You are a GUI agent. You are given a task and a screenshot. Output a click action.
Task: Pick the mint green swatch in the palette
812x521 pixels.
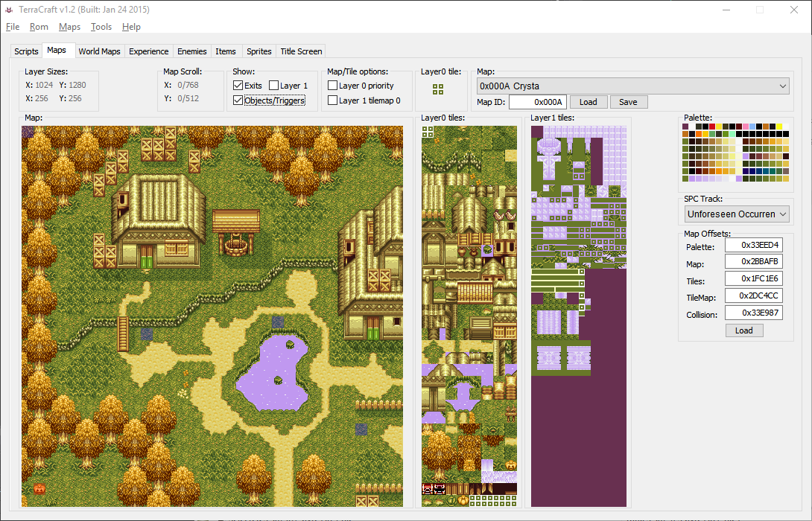click(732, 134)
